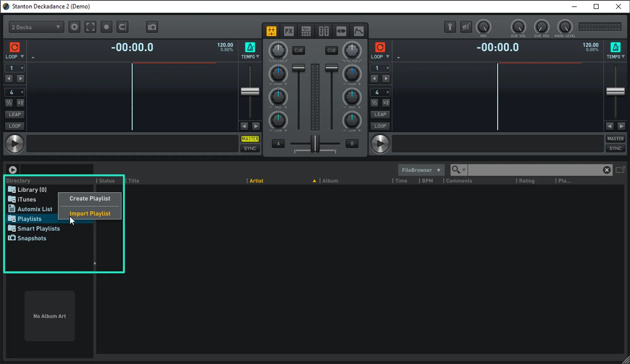
Task: Open the FileBrowser dropdown
Action: pos(421,170)
